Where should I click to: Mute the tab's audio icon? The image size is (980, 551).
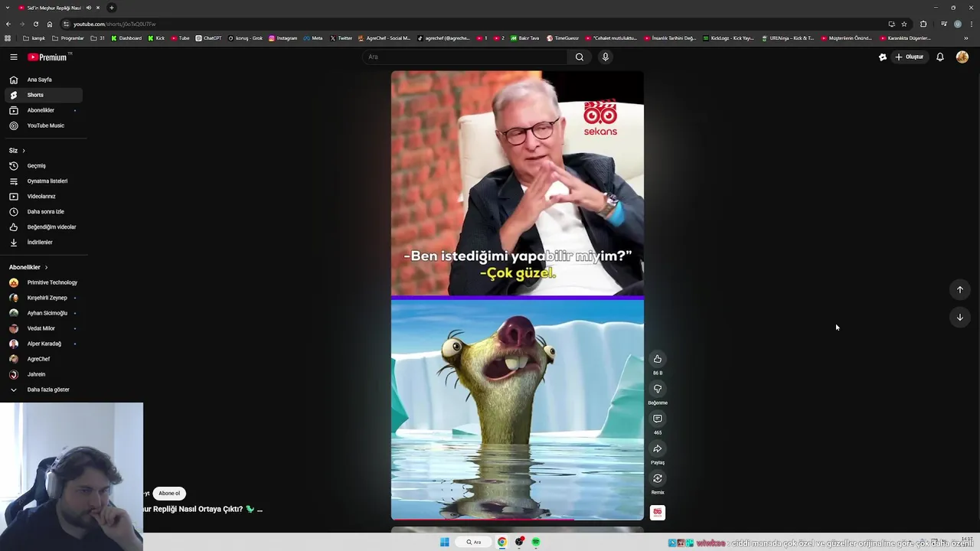(x=89, y=8)
